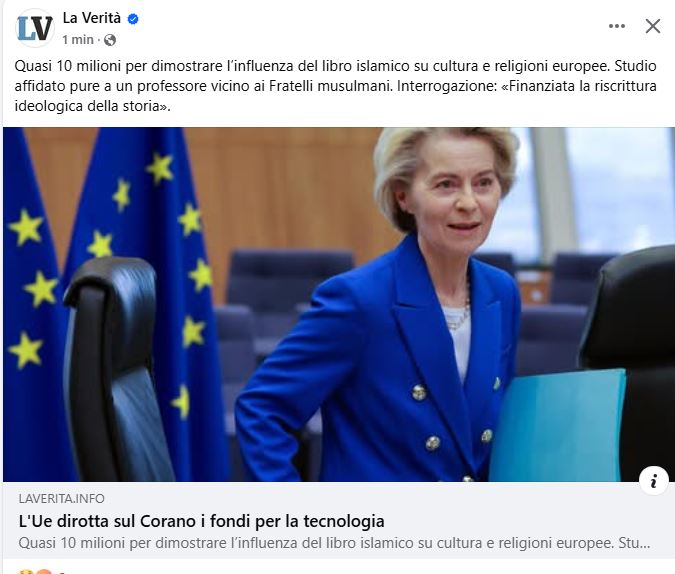The width and height of the screenshot is (675, 574).
Task: Open the three-dot post options menu
Action: (616, 26)
